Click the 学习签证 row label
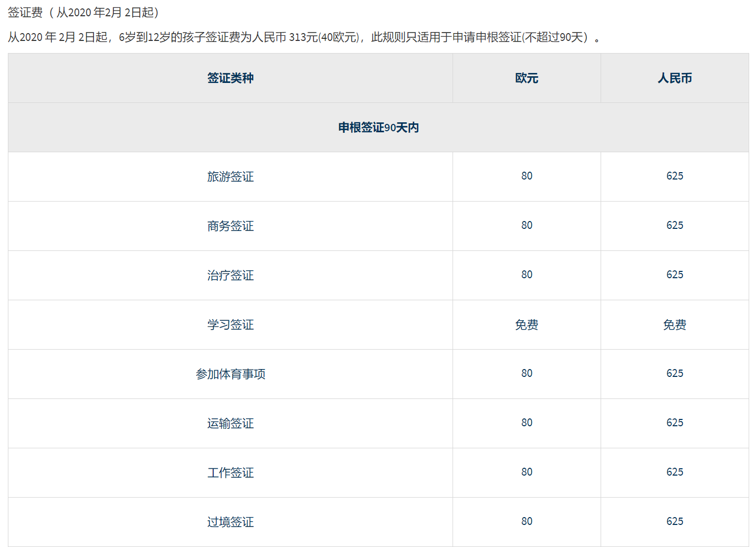Image resolution: width=756 pixels, height=547 pixels. pyautogui.click(x=230, y=325)
